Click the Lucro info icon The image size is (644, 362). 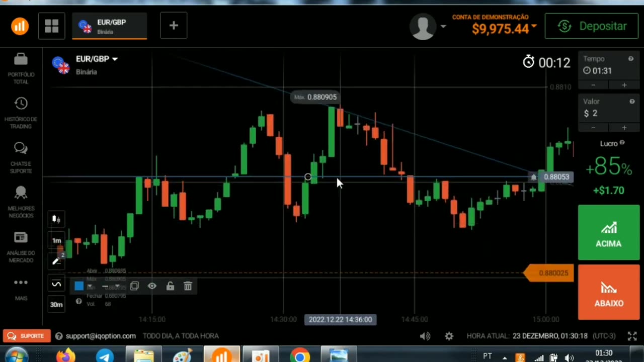click(622, 143)
